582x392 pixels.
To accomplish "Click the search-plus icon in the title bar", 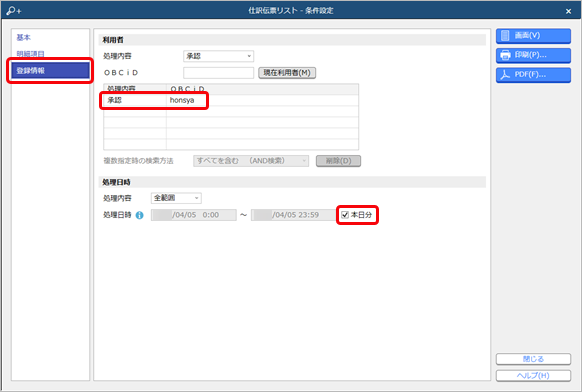I will pyautogui.click(x=14, y=10).
